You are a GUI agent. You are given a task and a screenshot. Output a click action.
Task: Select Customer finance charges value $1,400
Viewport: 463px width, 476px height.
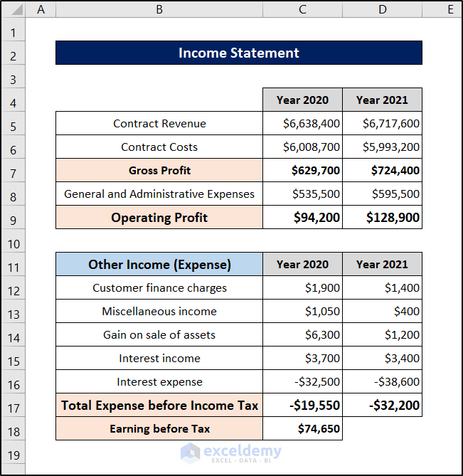(383, 287)
